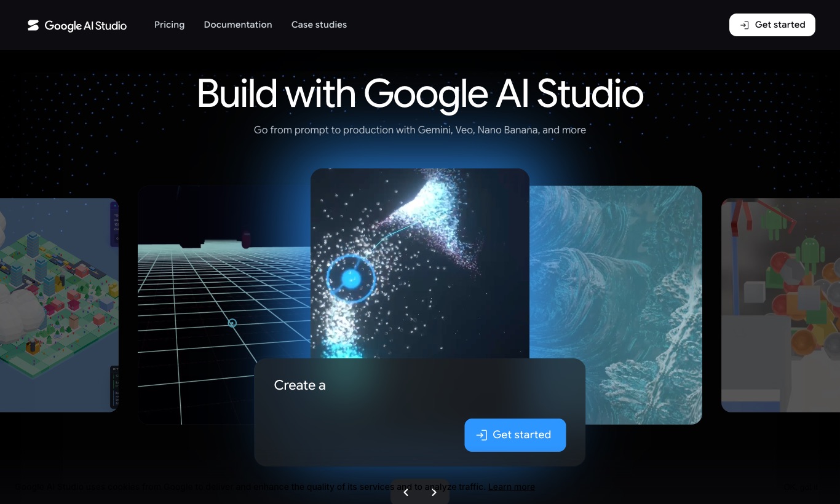Click the white Get started button in header
This screenshot has width=840, height=504.
[x=772, y=25]
